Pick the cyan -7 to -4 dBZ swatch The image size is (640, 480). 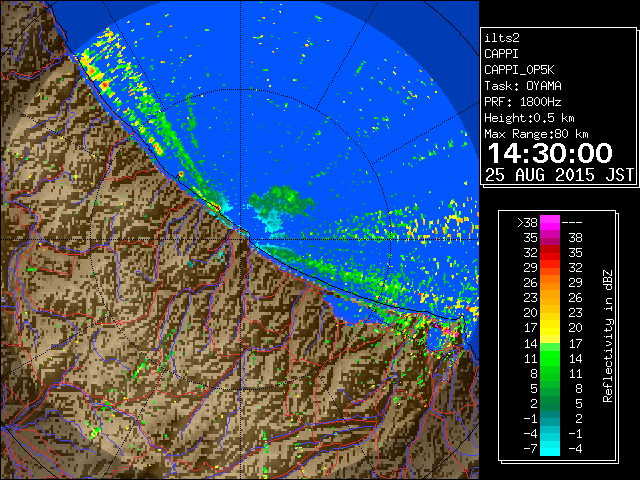[550, 448]
